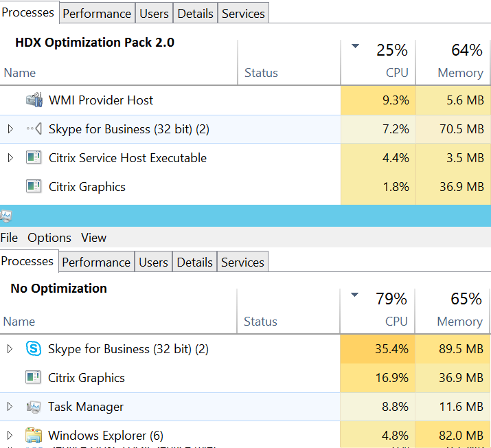Expand Skype for Business row in HDX window

tap(10, 128)
